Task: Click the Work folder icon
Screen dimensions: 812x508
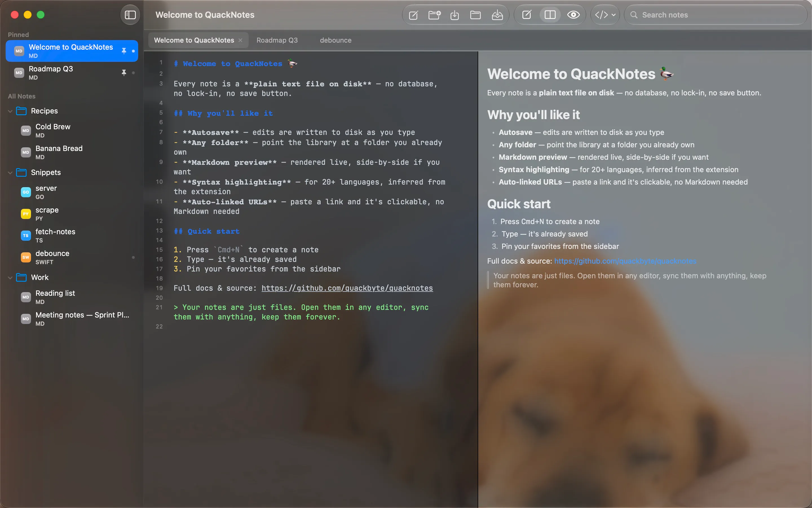Action: tap(21, 277)
